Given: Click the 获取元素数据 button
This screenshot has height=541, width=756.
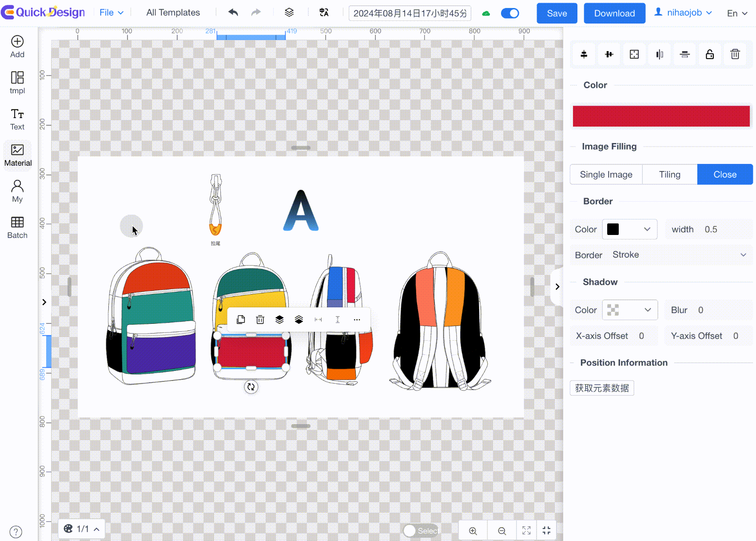Looking at the screenshot, I should [602, 388].
